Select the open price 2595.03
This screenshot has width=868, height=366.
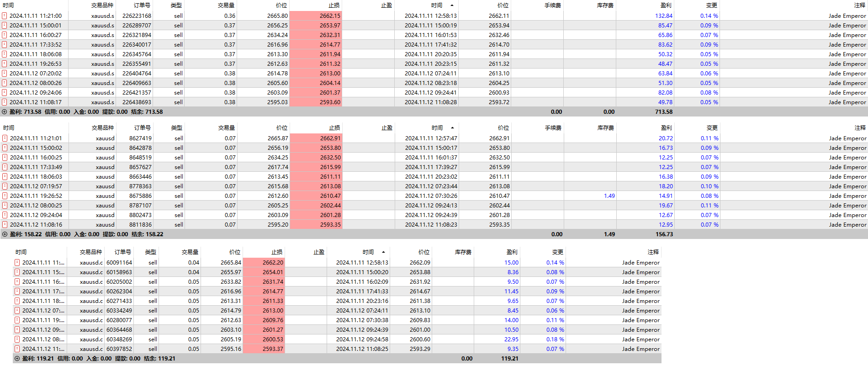278,102
